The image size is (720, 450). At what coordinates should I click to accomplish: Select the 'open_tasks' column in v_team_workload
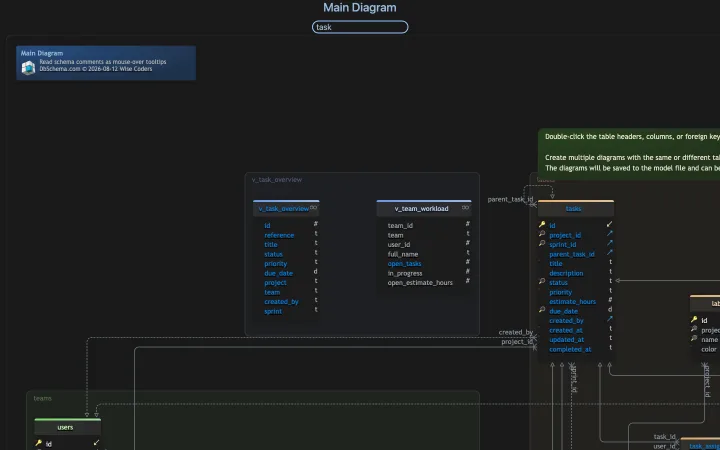click(404, 264)
